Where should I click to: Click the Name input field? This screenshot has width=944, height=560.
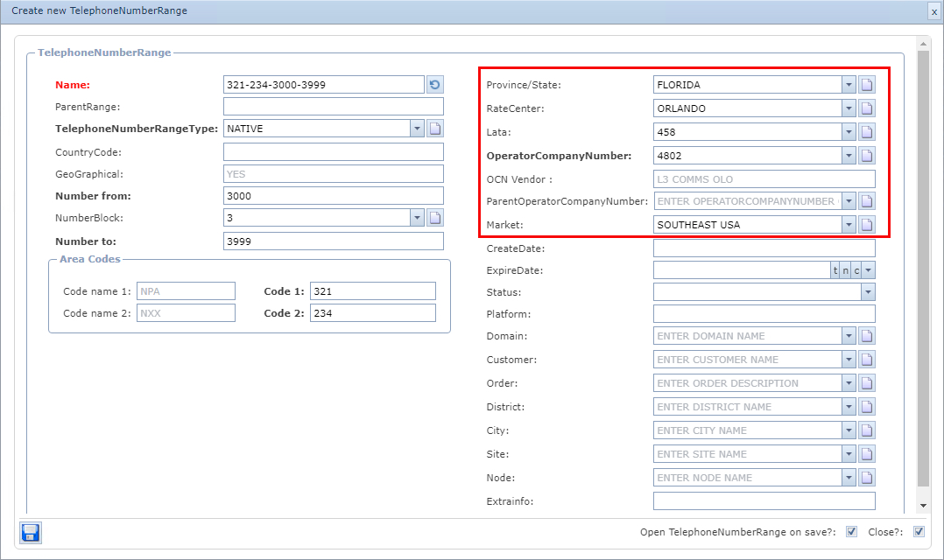click(x=324, y=85)
